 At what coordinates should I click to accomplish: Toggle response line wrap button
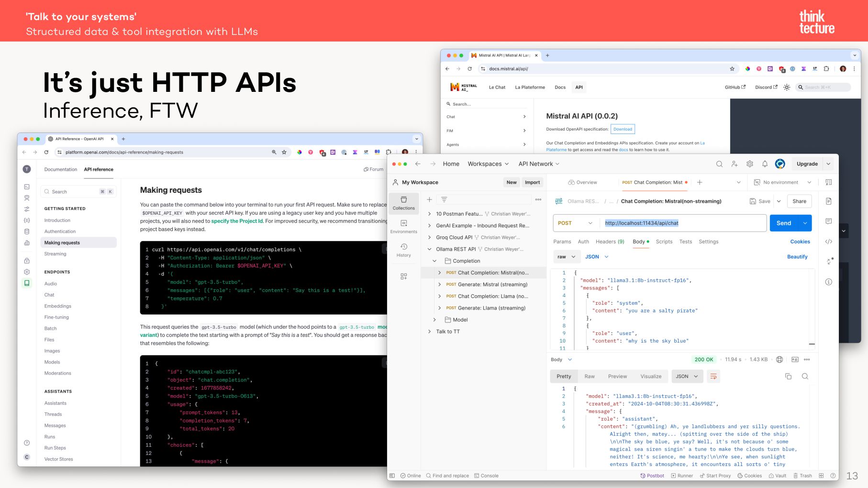pos(713,377)
